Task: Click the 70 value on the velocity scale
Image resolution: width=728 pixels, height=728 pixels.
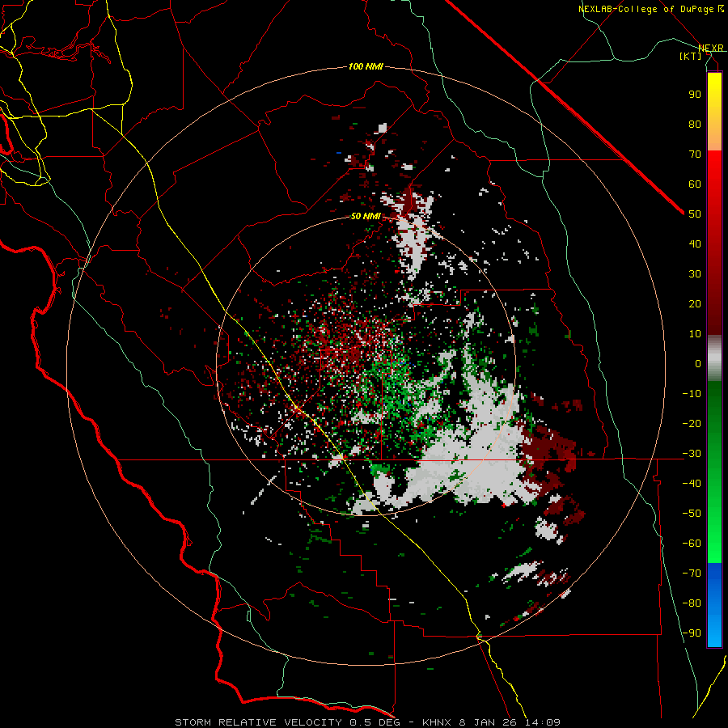Action: click(695, 154)
